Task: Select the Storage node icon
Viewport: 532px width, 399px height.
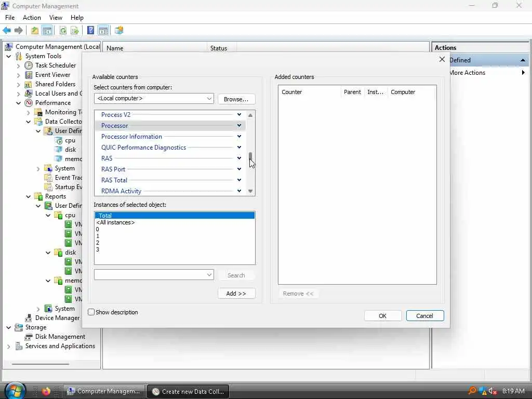Action: pos(19,327)
